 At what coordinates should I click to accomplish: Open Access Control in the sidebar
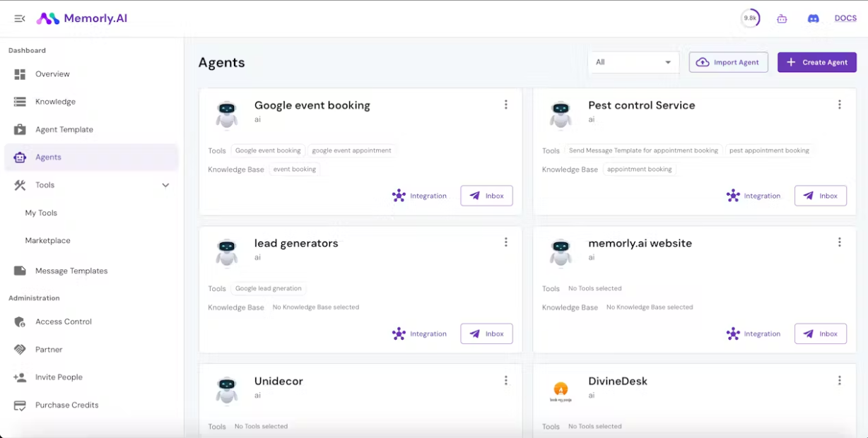pyautogui.click(x=91, y=321)
